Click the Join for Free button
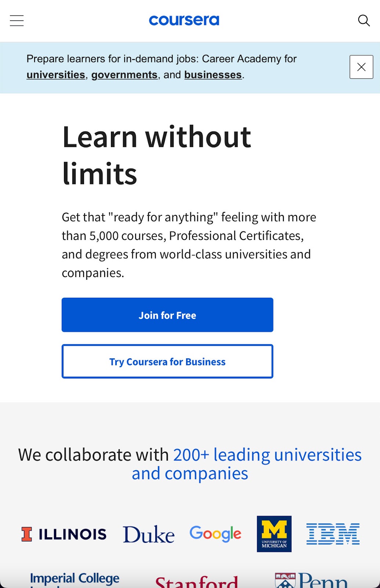The image size is (380, 588). point(167,315)
